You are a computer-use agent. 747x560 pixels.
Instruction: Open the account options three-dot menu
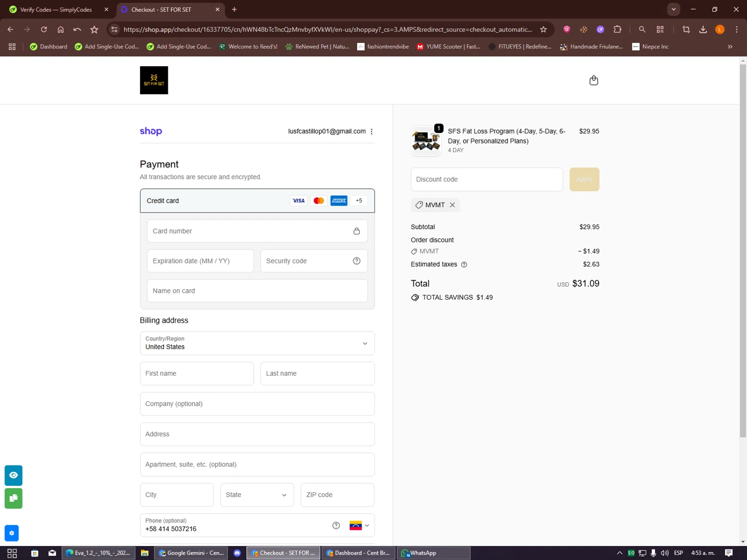tap(372, 131)
